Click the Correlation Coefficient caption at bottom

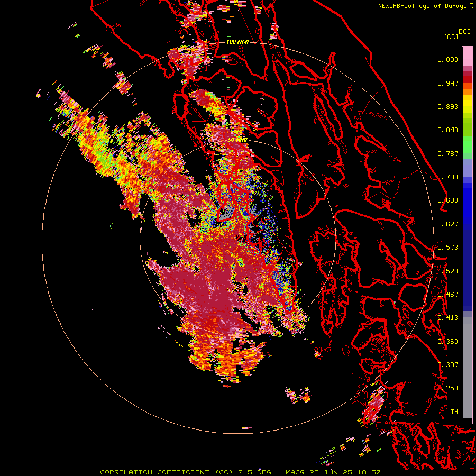tap(240, 472)
